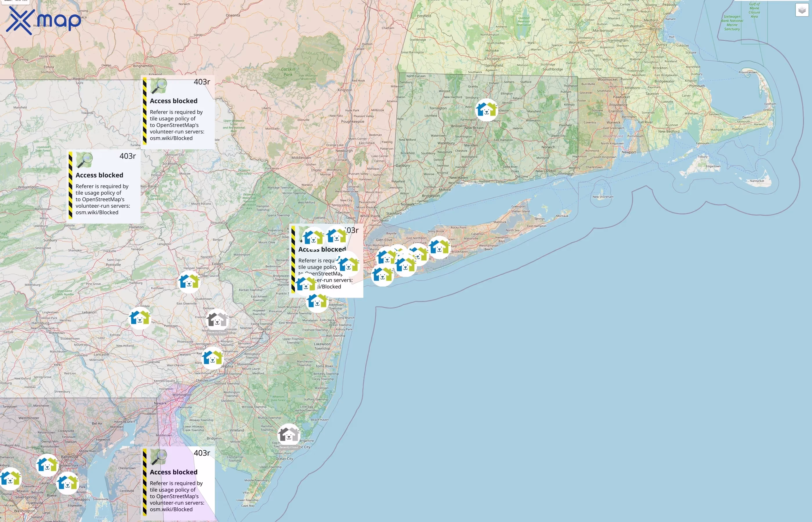
Task: Click the Boston city label
Action: click(x=656, y=29)
